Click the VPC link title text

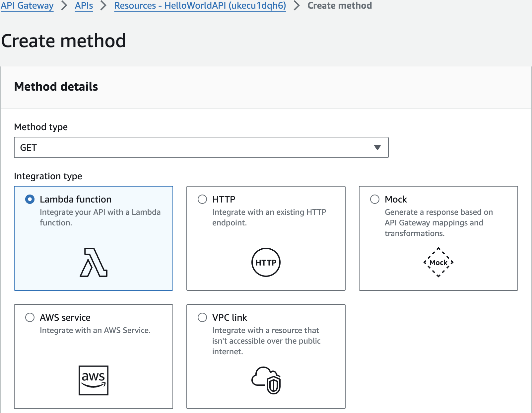pos(230,317)
